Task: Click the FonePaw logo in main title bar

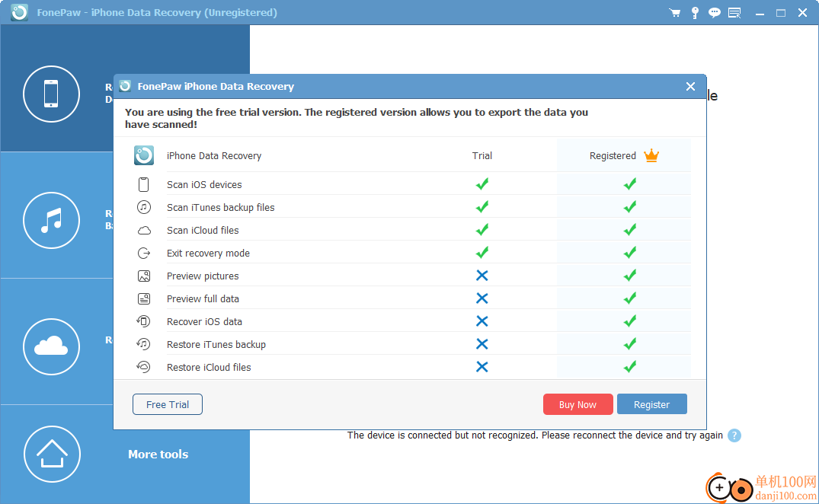Action: [x=19, y=12]
